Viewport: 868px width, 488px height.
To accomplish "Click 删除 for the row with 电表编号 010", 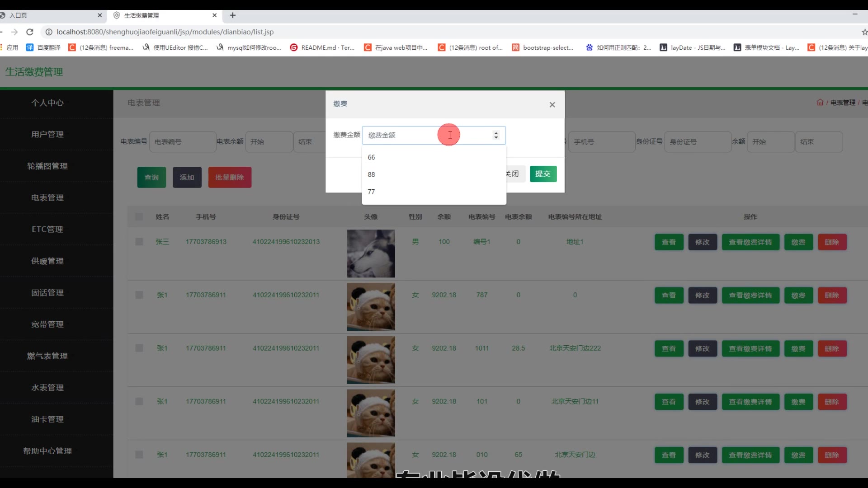I will tap(832, 455).
